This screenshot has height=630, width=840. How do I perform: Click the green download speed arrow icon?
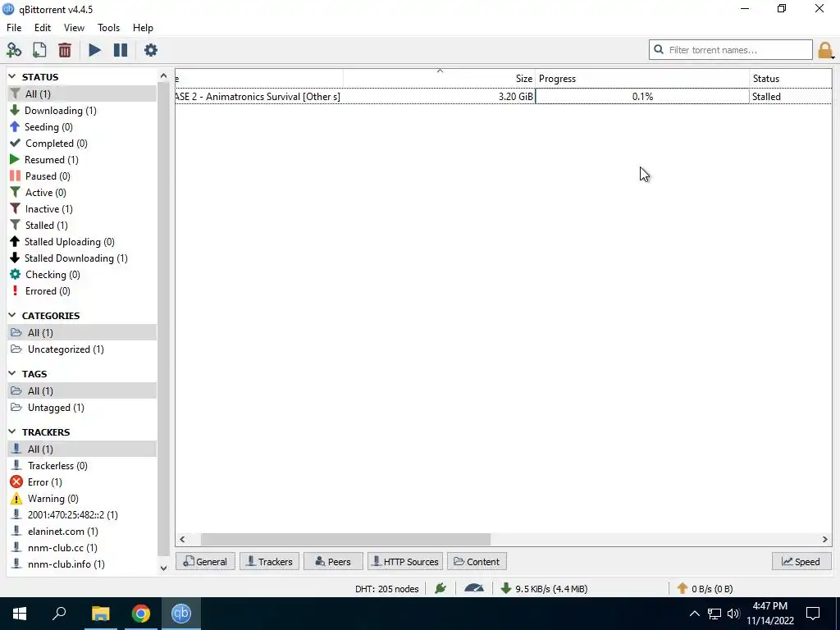point(505,588)
